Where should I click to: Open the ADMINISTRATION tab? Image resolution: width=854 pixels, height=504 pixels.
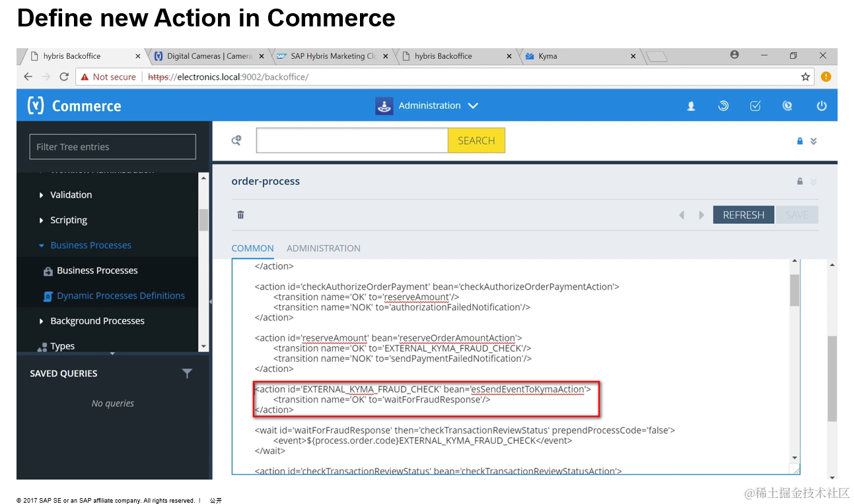[x=324, y=248]
